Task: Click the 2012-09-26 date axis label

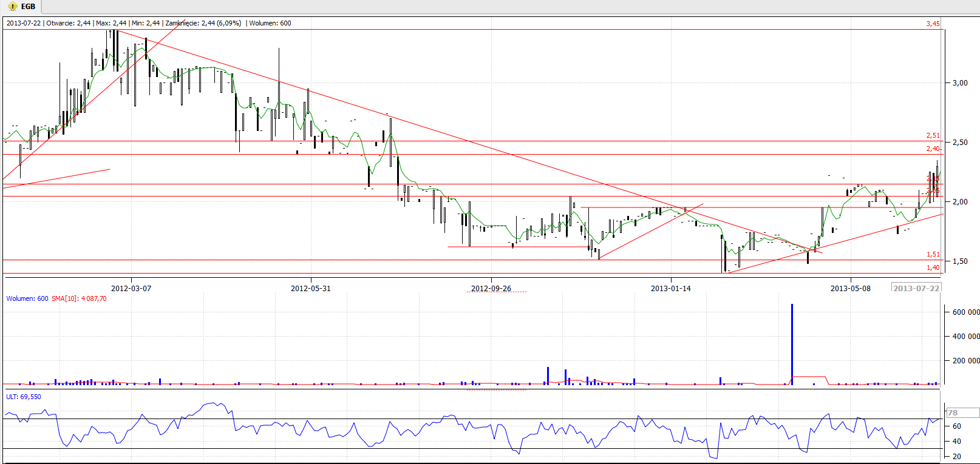Action: point(491,288)
